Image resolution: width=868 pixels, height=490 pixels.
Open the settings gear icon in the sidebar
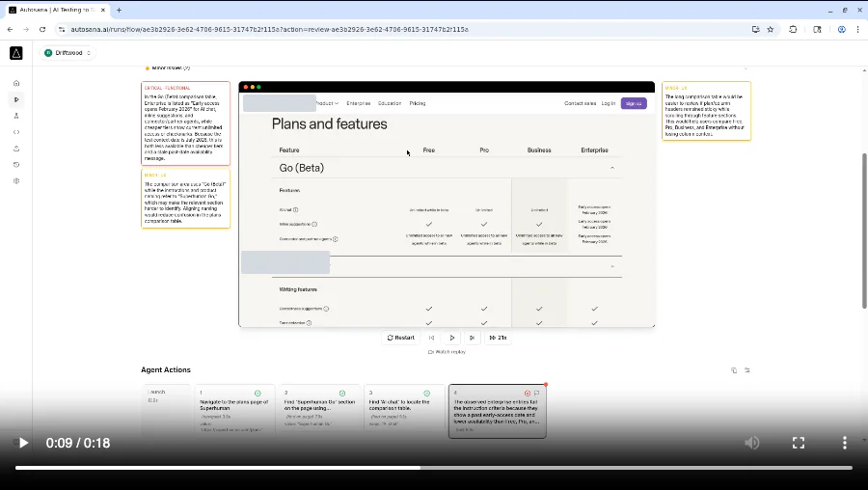point(16,181)
